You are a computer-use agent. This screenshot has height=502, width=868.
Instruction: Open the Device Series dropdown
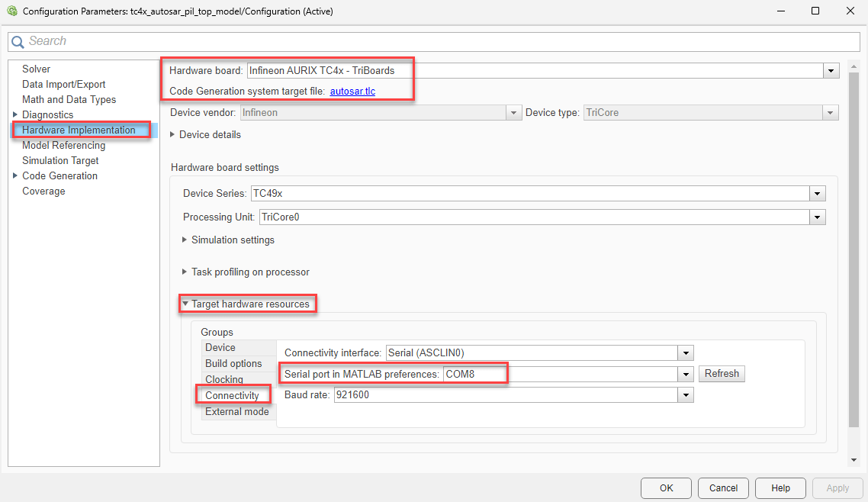[x=817, y=194]
